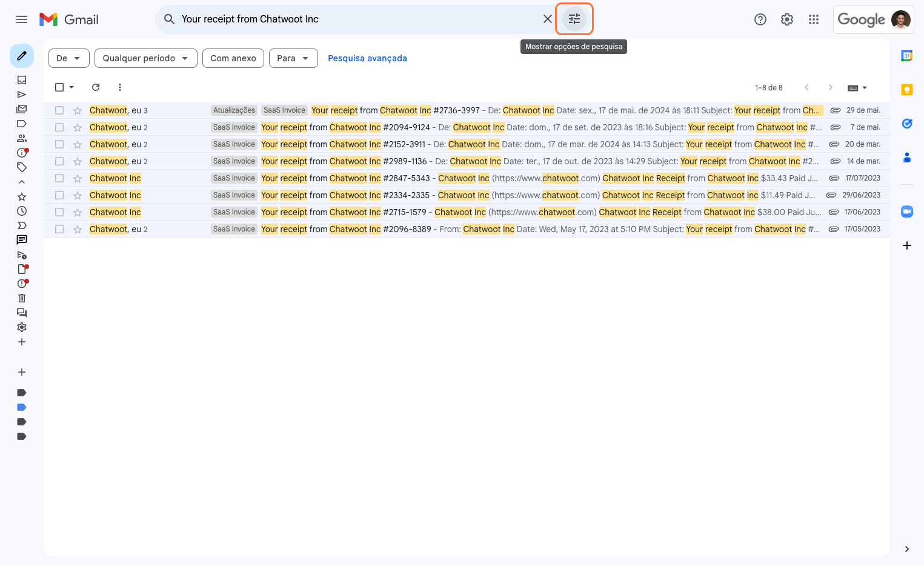Click SaaS Invoice label on #2715-1579 row

tap(234, 212)
